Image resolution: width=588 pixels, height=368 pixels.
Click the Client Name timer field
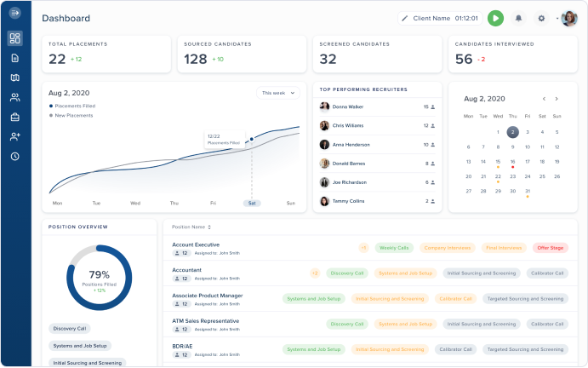(x=440, y=19)
